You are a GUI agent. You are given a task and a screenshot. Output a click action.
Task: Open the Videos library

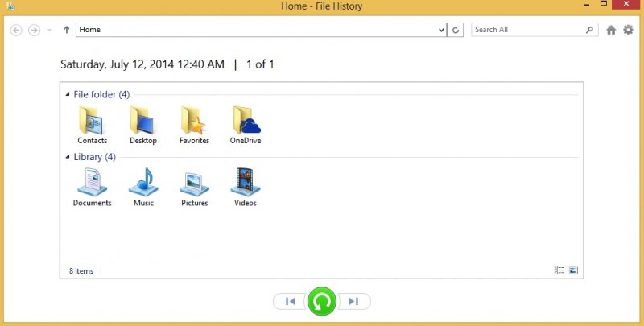click(246, 188)
